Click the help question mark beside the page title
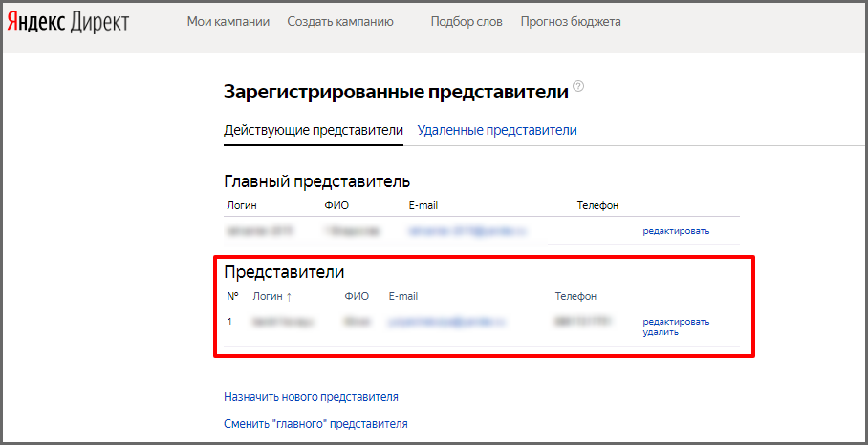The width and height of the screenshot is (868, 445). [578, 86]
